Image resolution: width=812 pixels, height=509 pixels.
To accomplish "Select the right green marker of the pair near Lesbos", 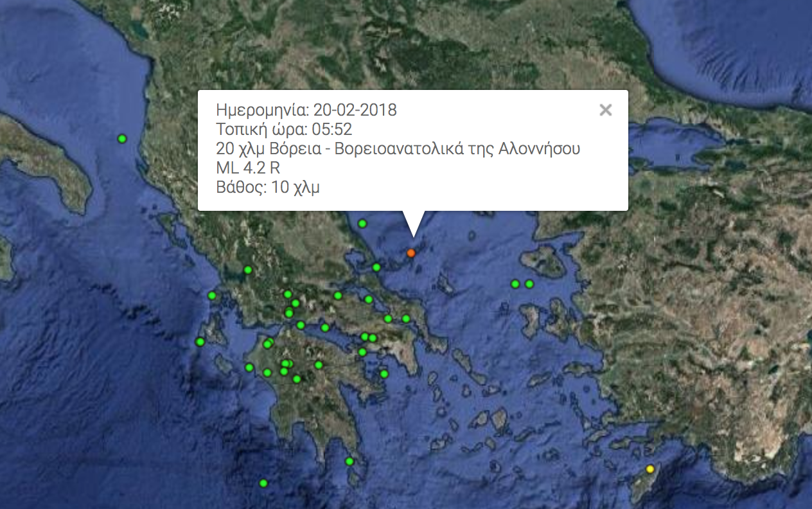I will coord(529,284).
